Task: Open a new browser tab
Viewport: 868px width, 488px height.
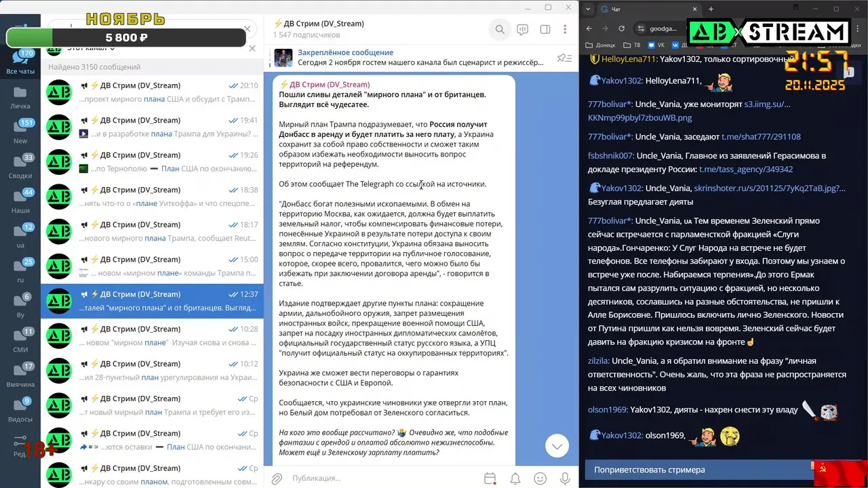Action: (711, 9)
